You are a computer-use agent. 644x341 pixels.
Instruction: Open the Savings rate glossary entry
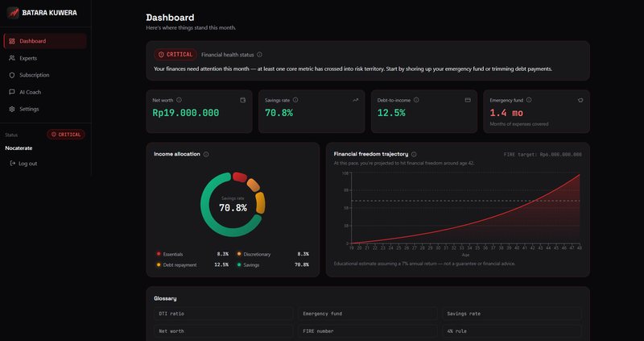(512, 314)
